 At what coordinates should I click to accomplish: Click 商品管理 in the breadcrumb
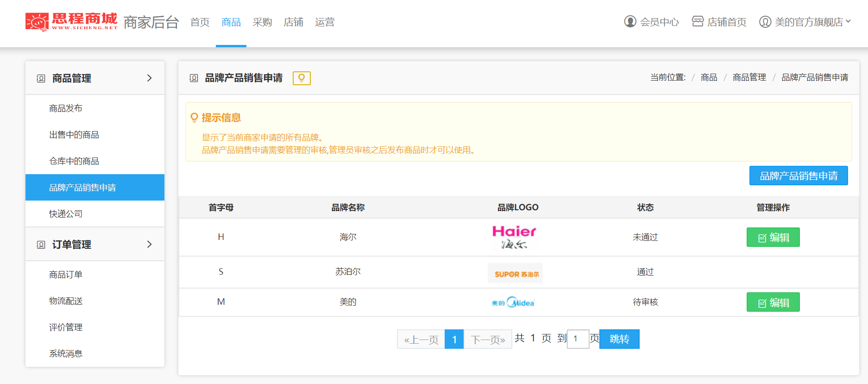coord(749,77)
